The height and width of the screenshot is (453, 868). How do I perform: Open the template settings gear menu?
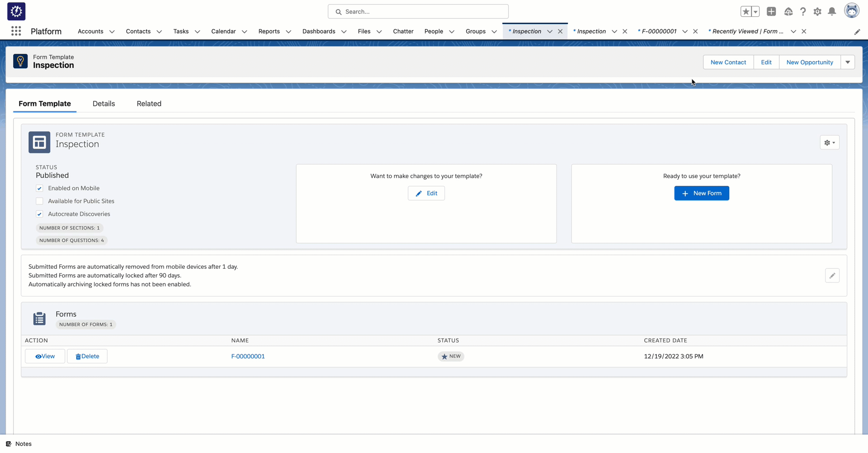pyautogui.click(x=830, y=143)
